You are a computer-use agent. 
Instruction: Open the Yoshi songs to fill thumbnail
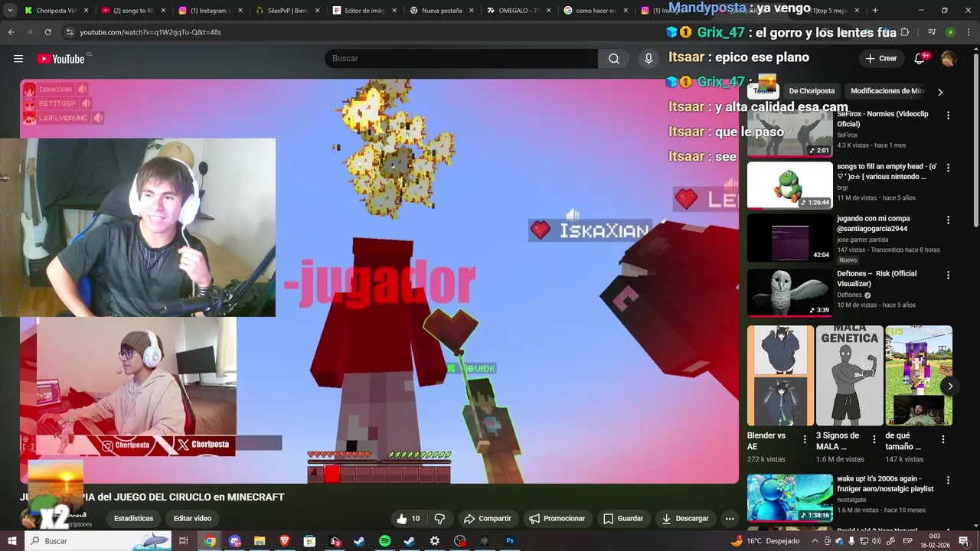tap(789, 185)
